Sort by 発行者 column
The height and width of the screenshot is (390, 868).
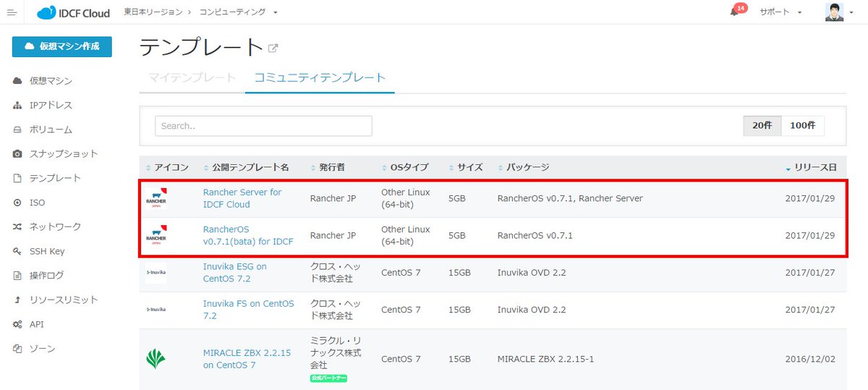[x=328, y=168]
